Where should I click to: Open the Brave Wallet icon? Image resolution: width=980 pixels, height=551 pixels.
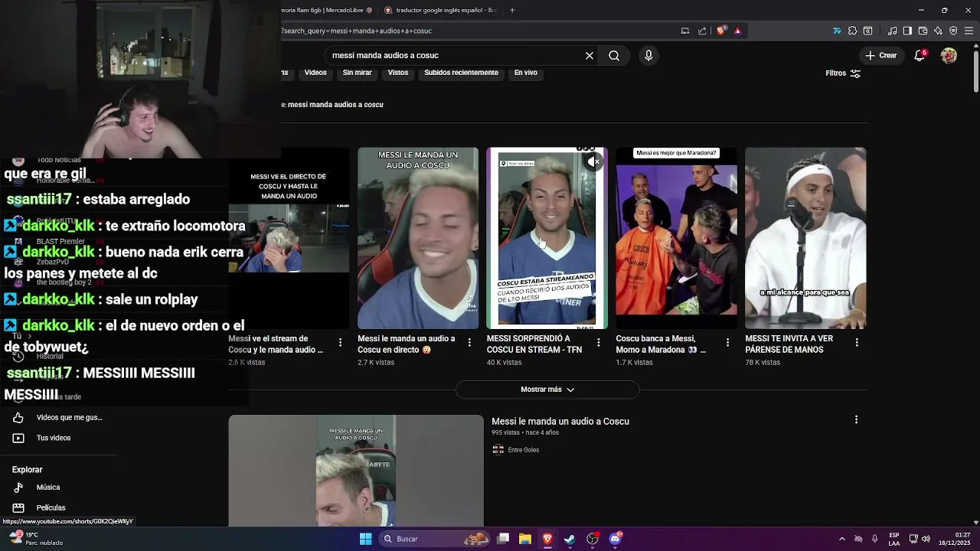[x=923, y=31]
